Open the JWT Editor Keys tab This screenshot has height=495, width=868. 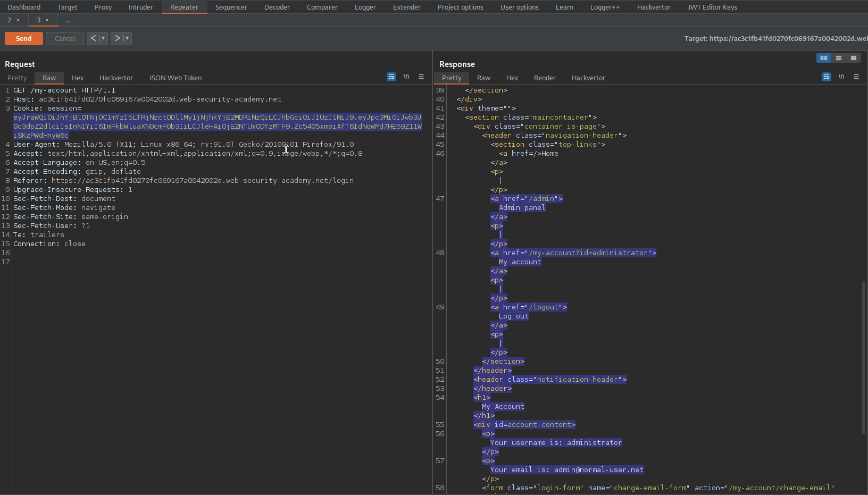tap(713, 7)
